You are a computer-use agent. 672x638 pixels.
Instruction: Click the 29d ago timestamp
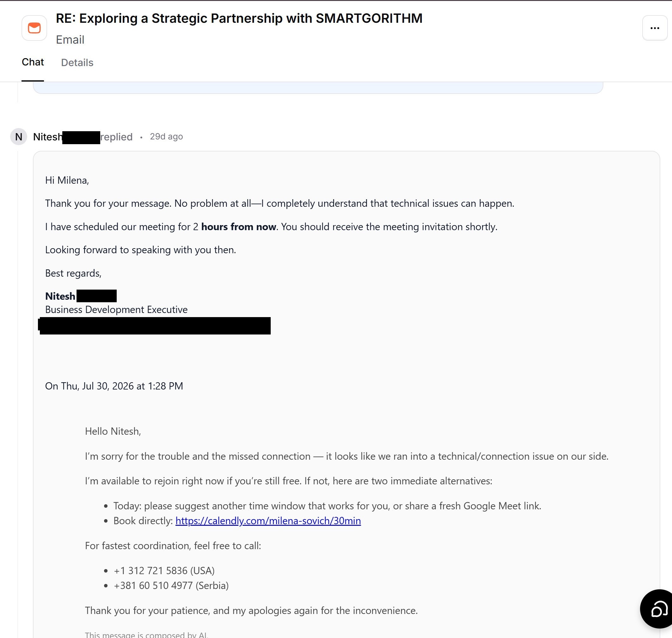click(166, 136)
